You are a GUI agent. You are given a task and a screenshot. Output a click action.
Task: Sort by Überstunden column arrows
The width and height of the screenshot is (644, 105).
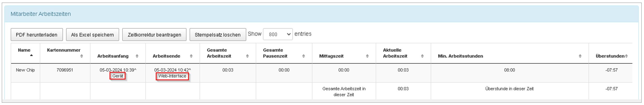point(626,56)
